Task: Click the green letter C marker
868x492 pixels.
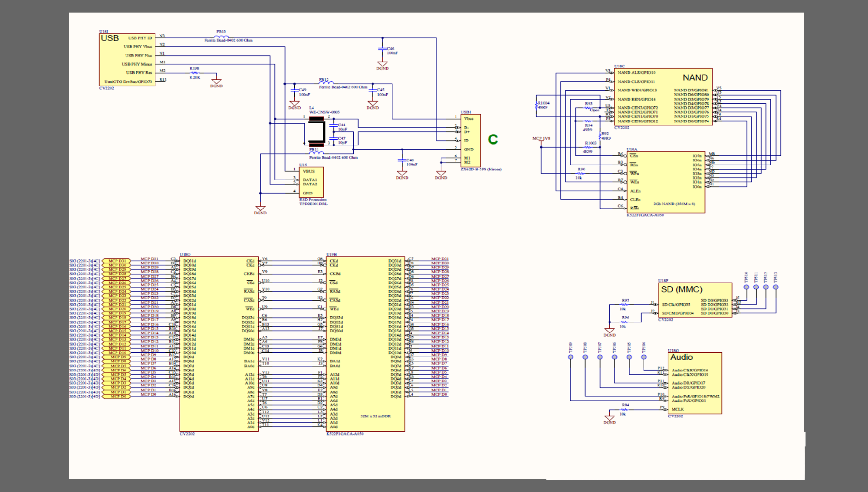Action: pyautogui.click(x=493, y=139)
